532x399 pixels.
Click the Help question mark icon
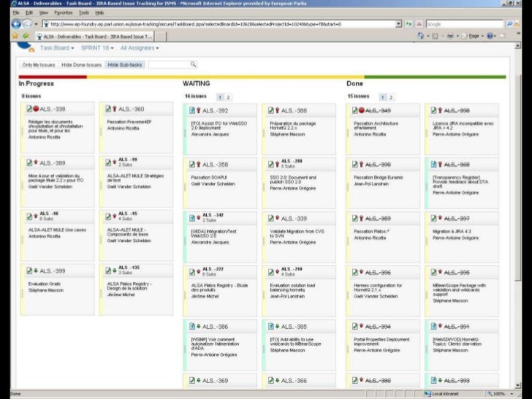(x=490, y=36)
